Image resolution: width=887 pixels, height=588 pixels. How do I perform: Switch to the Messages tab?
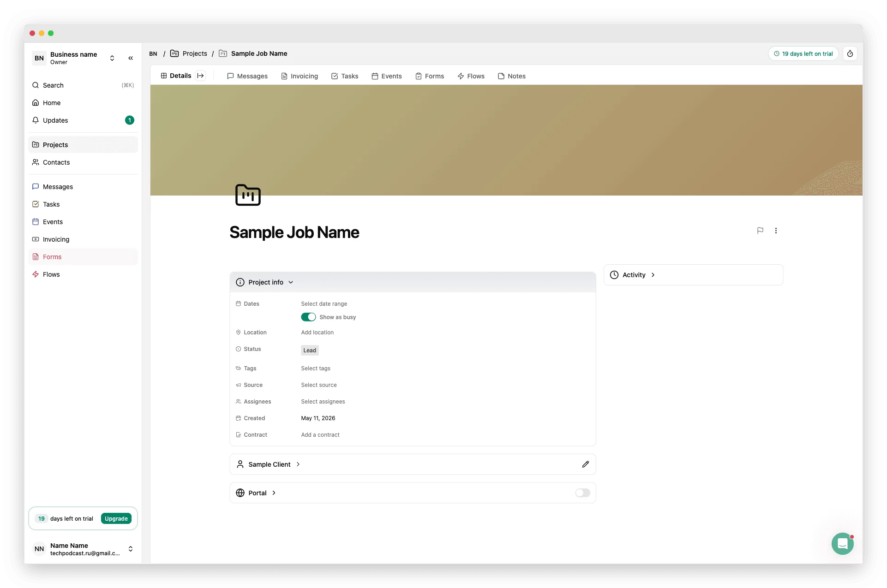[x=247, y=76]
